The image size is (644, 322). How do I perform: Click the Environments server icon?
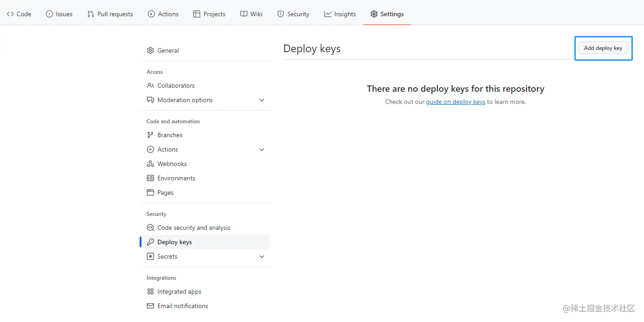[150, 178]
